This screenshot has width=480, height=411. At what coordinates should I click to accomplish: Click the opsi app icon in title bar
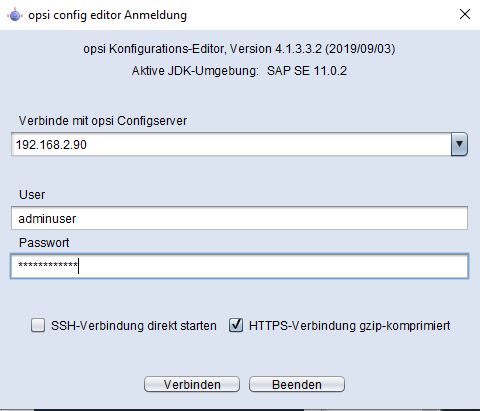coord(15,15)
